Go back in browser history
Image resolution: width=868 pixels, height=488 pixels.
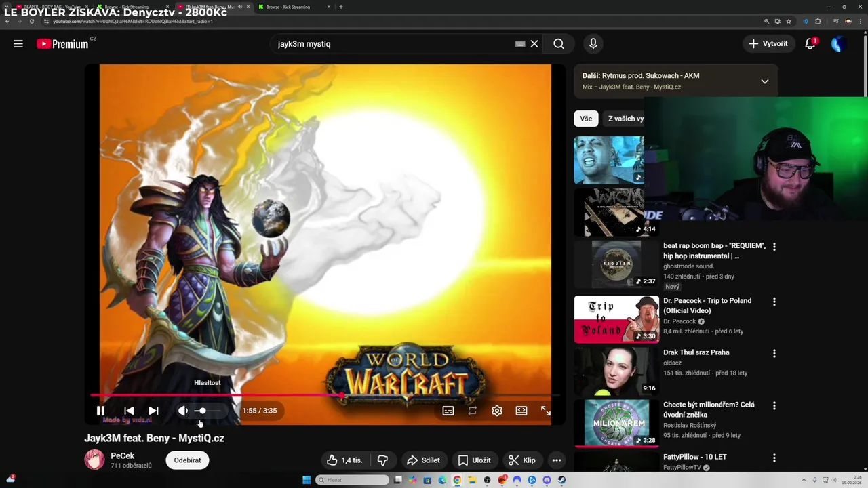[x=7, y=21]
